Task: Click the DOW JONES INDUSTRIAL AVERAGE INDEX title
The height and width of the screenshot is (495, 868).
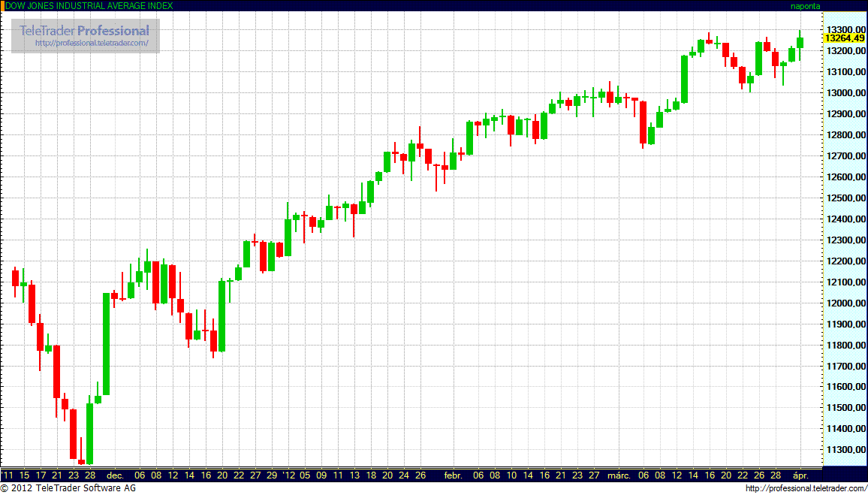Action: (89, 5)
